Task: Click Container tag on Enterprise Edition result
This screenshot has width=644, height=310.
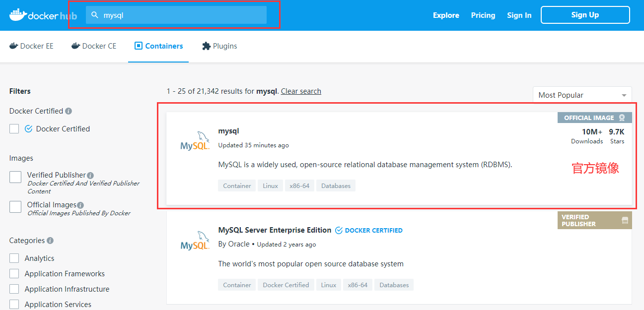Action: click(x=237, y=285)
